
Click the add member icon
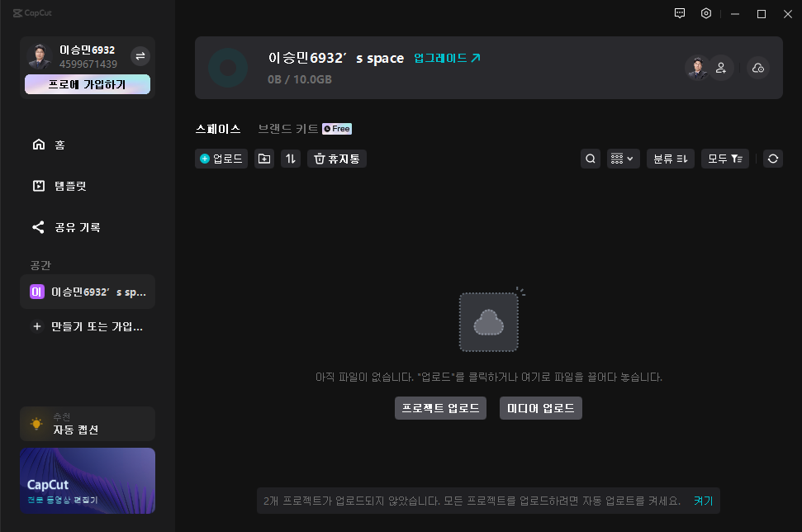(721, 68)
